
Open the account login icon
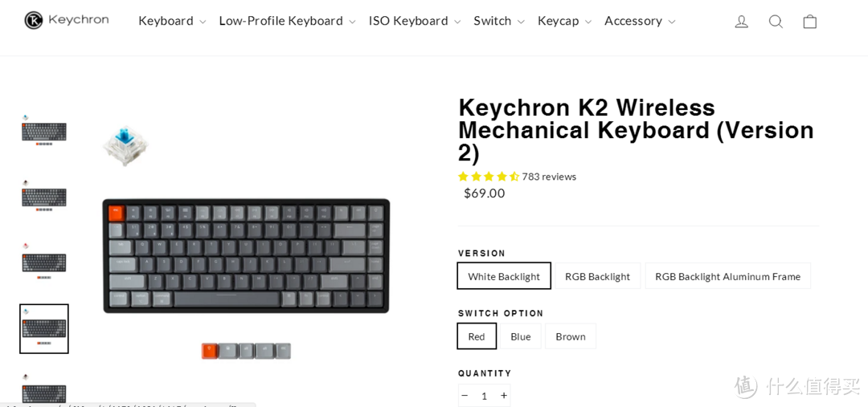pyautogui.click(x=741, y=22)
